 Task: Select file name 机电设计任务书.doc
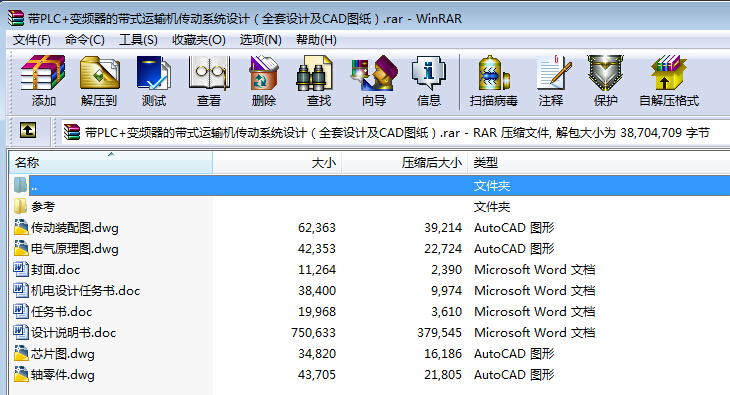coord(85,291)
